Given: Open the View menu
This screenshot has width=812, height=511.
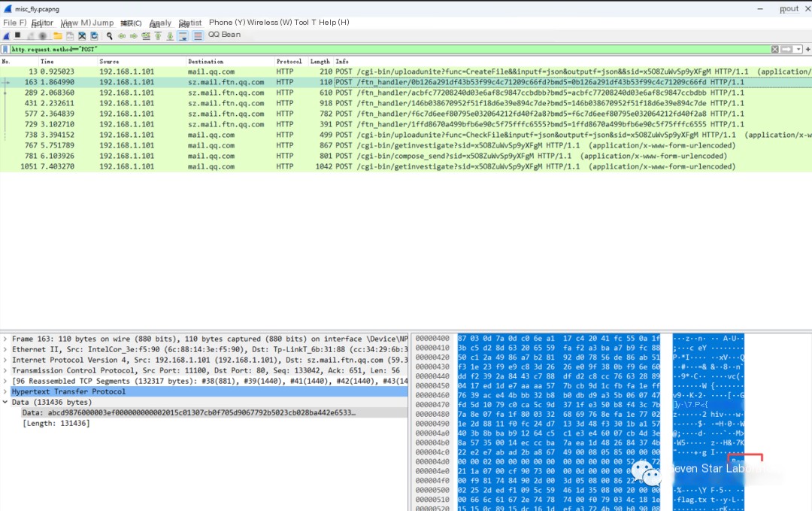Looking at the screenshot, I should click(x=76, y=23).
